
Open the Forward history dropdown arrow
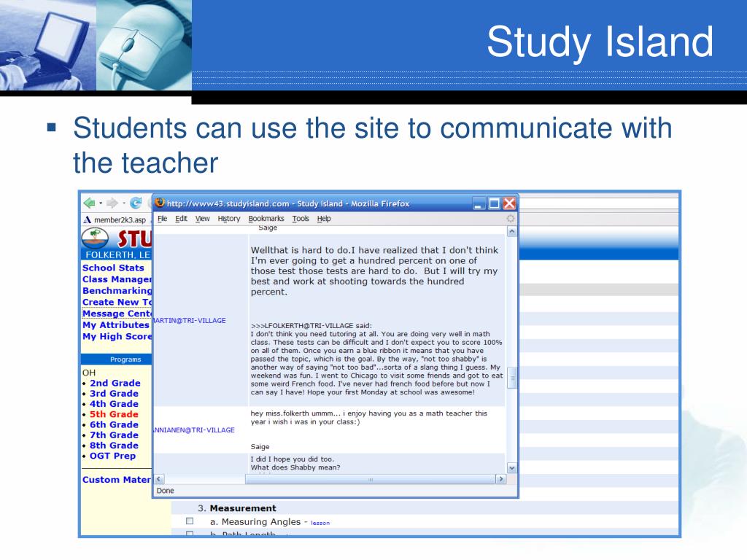tap(124, 203)
